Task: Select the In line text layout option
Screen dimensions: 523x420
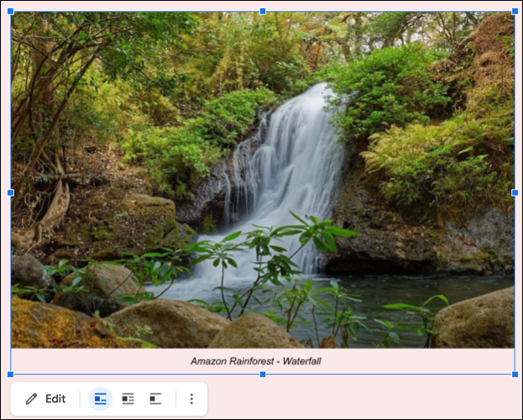Action: pyautogui.click(x=101, y=399)
